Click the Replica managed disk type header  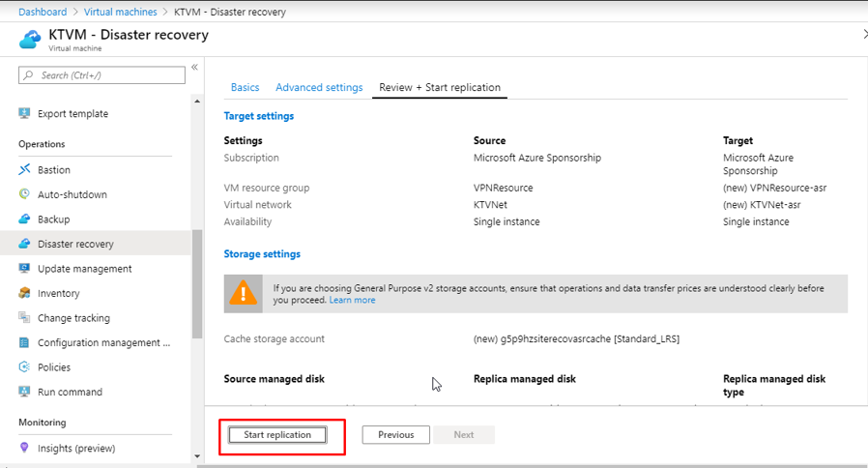click(x=774, y=386)
